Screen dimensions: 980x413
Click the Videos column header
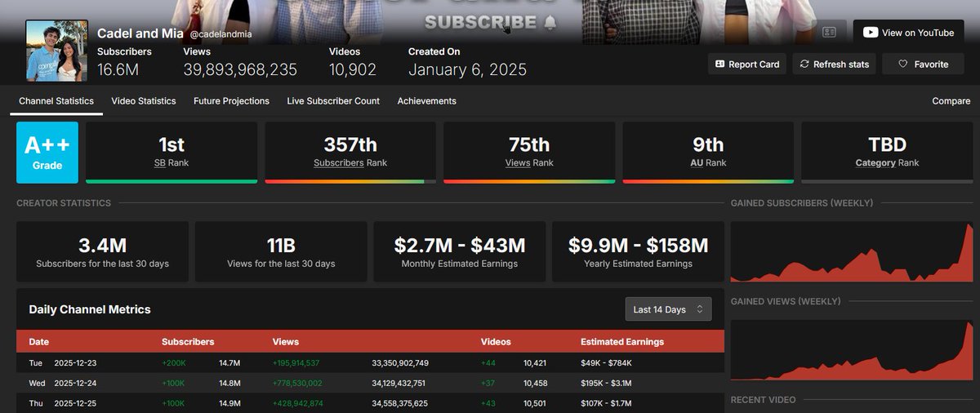[x=496, y=342]
